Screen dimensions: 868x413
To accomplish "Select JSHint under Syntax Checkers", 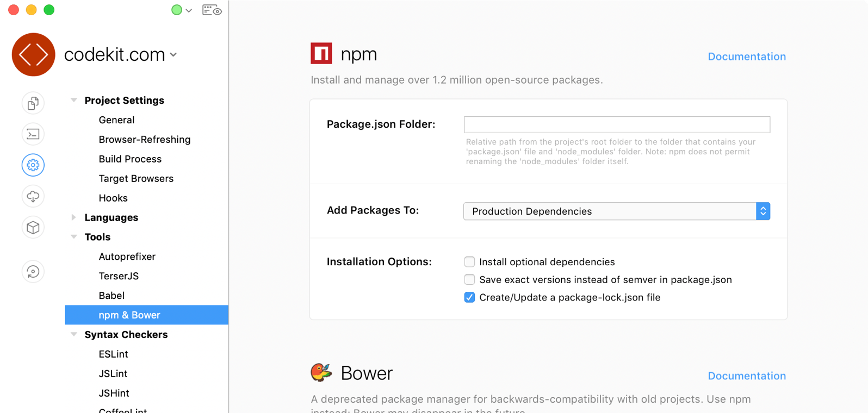I will pos(114,393).
